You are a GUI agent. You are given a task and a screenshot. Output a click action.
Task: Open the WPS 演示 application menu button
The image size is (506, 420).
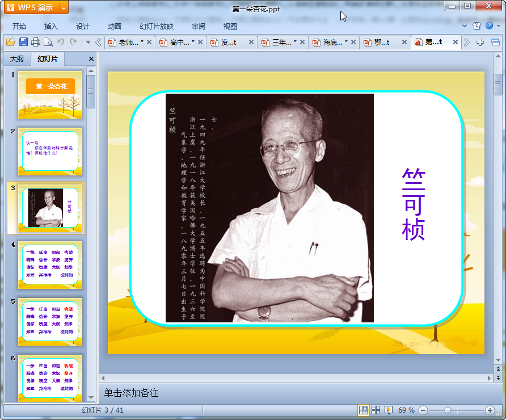[x=32, y=7]
